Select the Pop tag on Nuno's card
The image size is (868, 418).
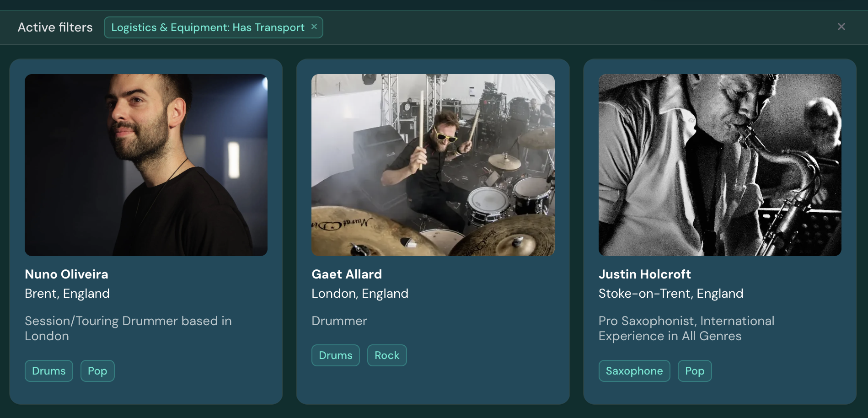(97, 371)
